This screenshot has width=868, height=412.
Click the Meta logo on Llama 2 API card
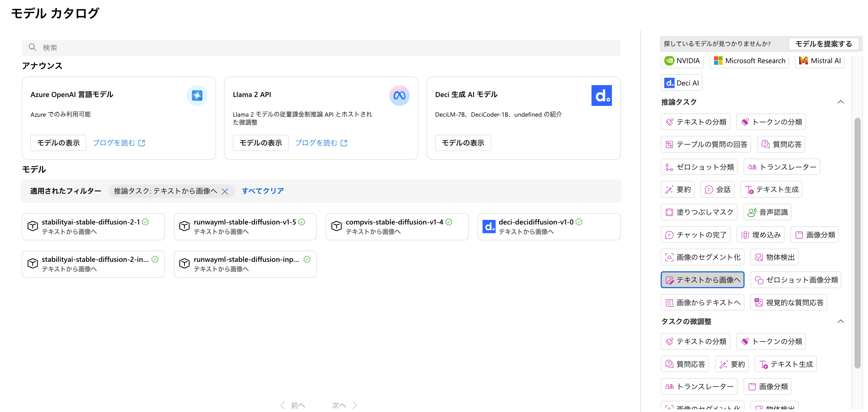(399, 95)
